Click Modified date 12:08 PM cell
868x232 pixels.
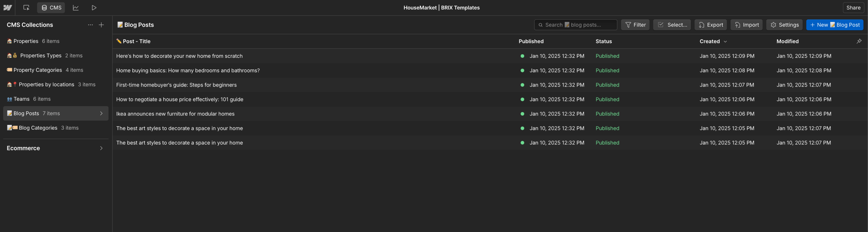804,70
